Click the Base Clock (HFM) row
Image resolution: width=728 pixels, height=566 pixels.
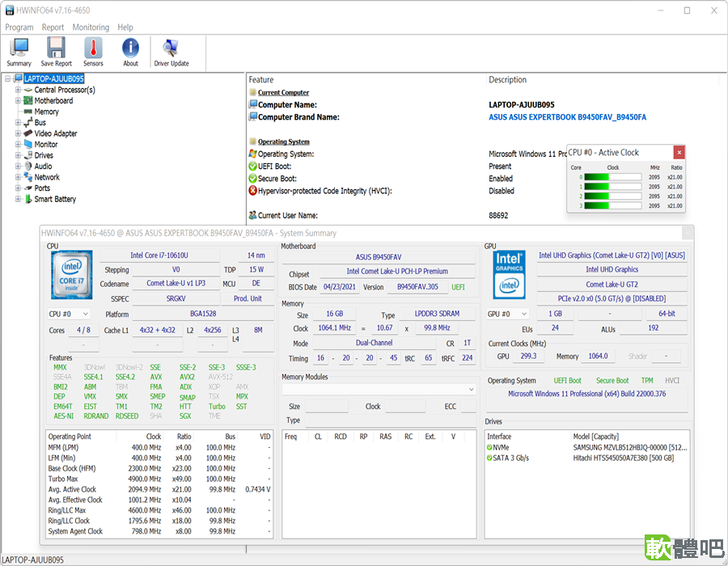[159, 469]
